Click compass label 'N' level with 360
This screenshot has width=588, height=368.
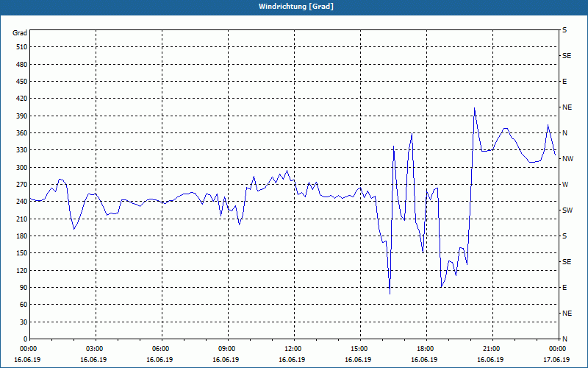[564, 133]
